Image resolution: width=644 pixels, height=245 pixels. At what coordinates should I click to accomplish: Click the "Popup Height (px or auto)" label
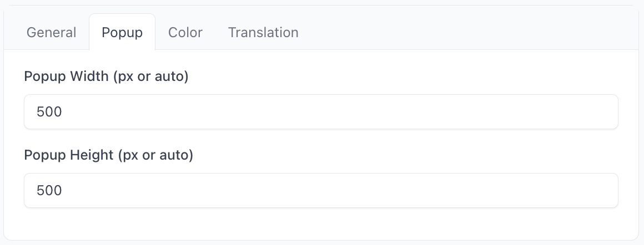coord(109,155)
